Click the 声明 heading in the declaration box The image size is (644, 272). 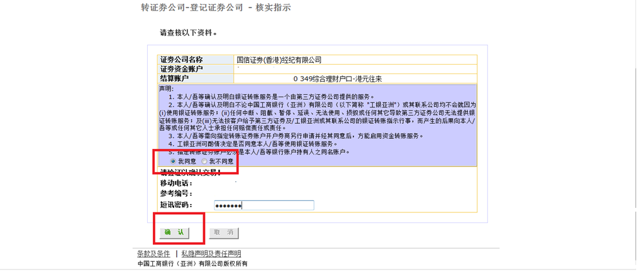click(166, 89)
